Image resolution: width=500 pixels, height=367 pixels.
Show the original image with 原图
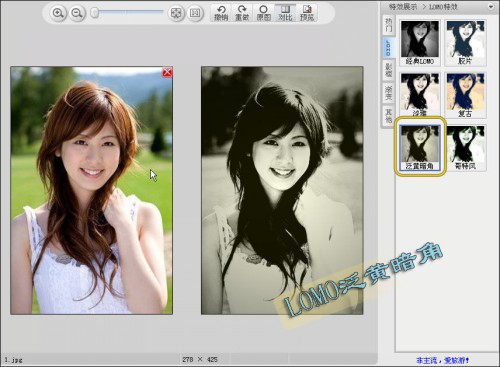(263, 13)
